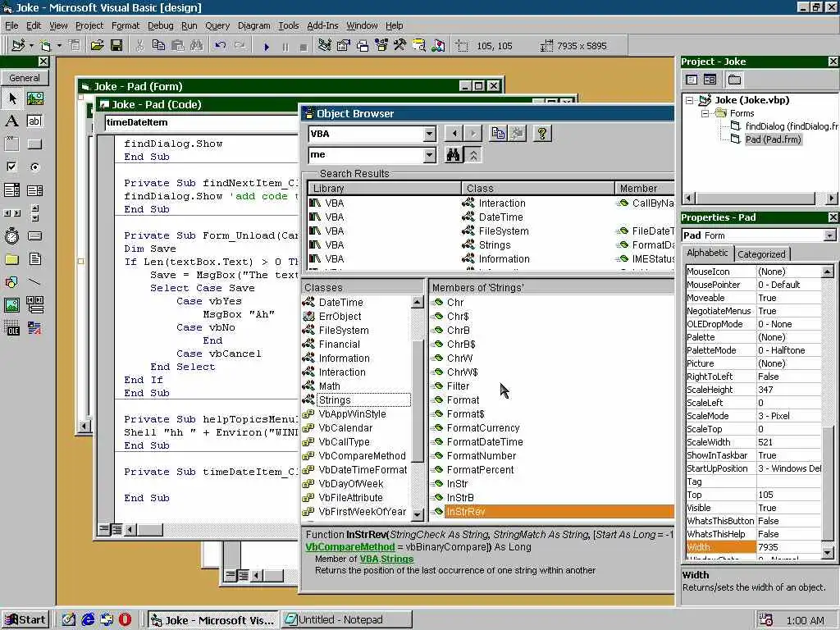Click Go Back arrow in Object Browser

pos(454,134)
